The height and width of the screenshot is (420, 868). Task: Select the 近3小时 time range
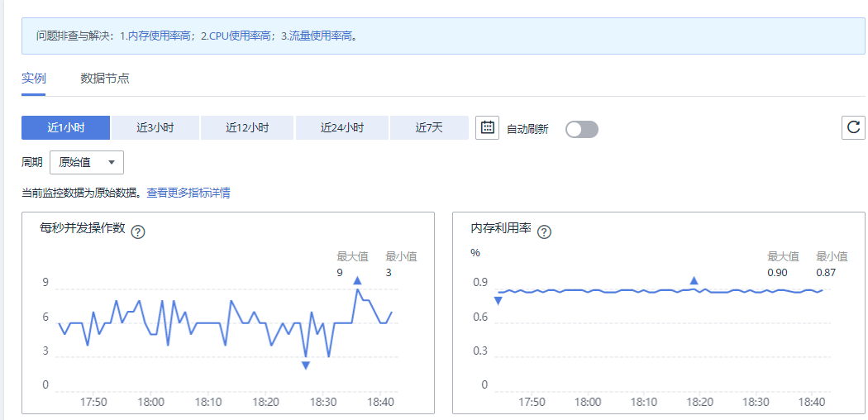tap(155, 127)
